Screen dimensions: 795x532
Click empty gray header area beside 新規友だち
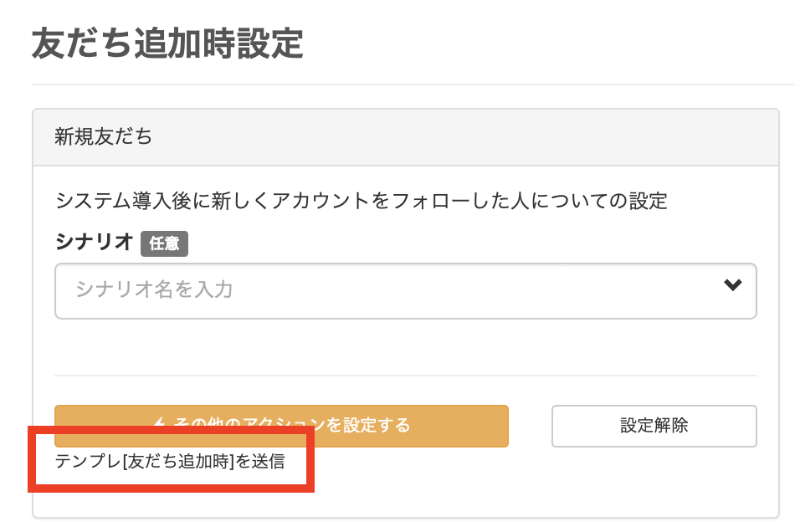point(469,136)
